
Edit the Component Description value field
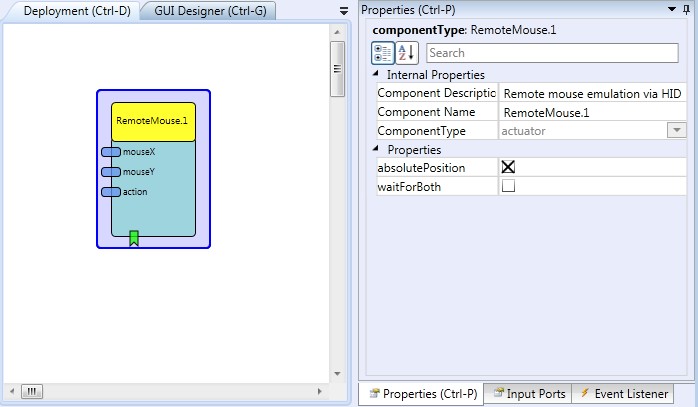tap(592, 94)
